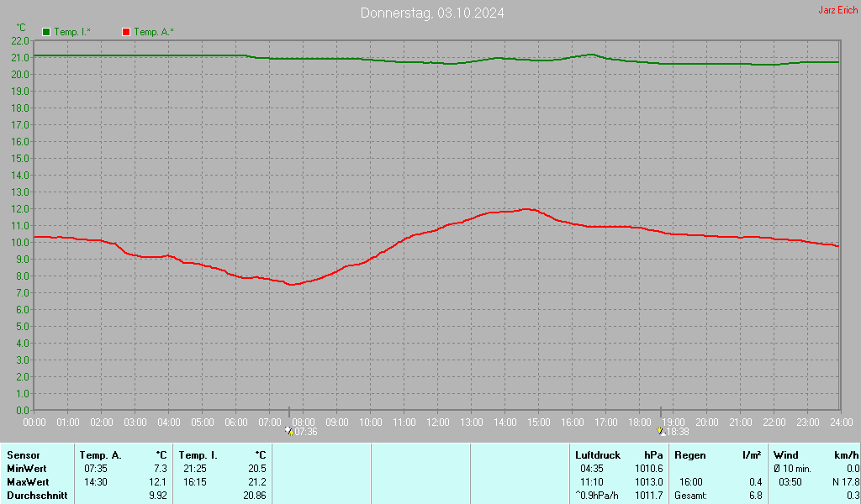Click the green Temp. I.* legend swatch
861x504 pixels.
click(x=46, y=32)
